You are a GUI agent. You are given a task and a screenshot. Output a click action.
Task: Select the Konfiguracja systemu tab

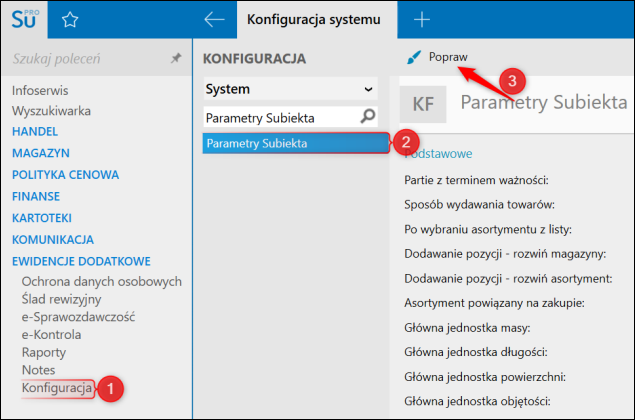tap(317, 20)
